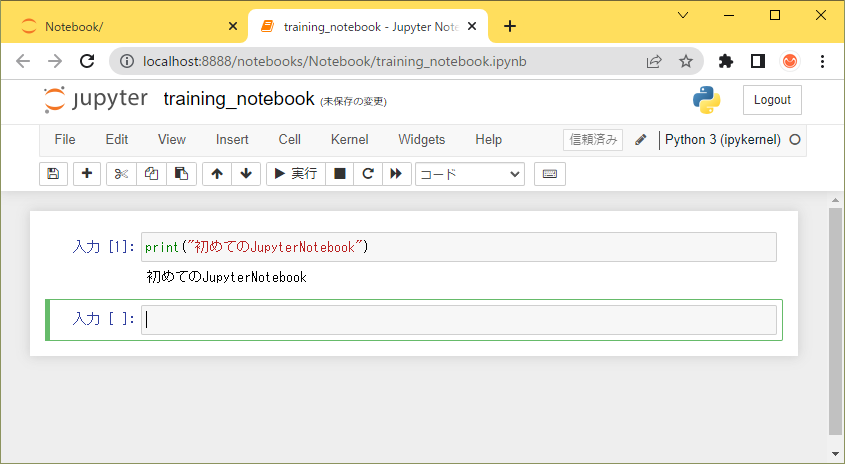Restart the kernel circular arrow icon

click(368, 174)
